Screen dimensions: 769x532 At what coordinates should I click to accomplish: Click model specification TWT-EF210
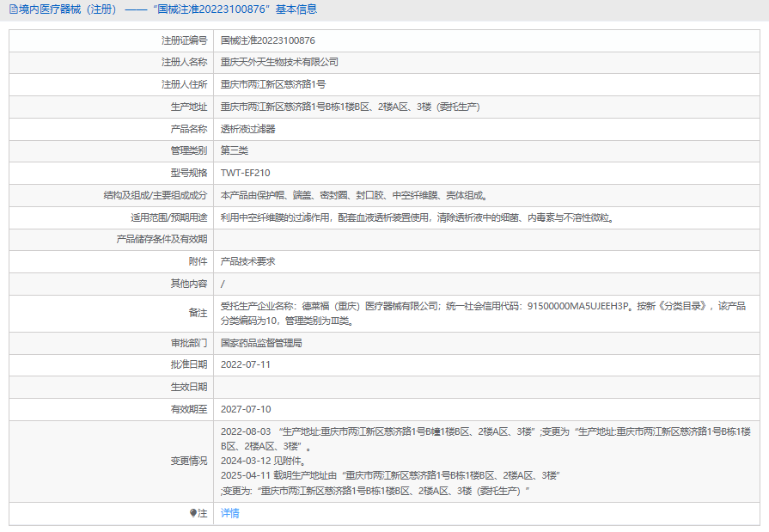tap(245, 173)
